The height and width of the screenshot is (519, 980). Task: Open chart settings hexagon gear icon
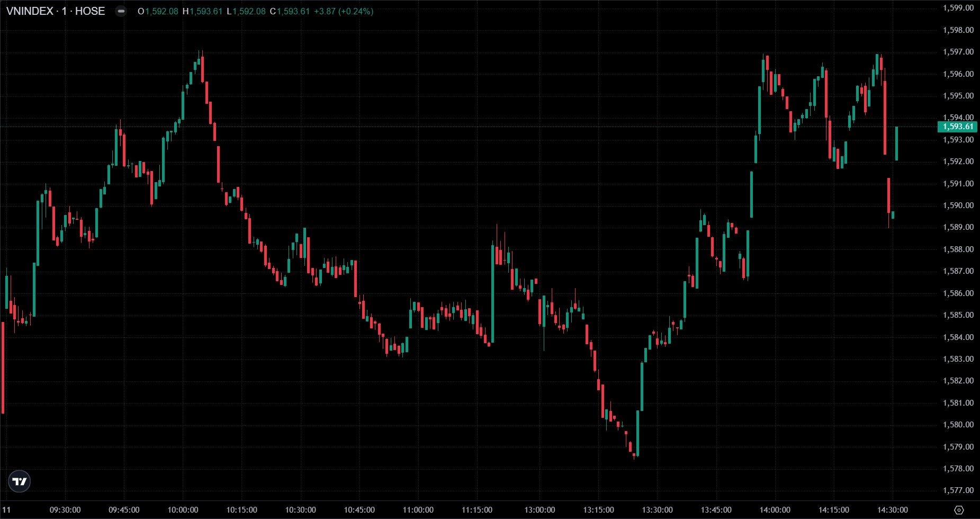point(959,510)
